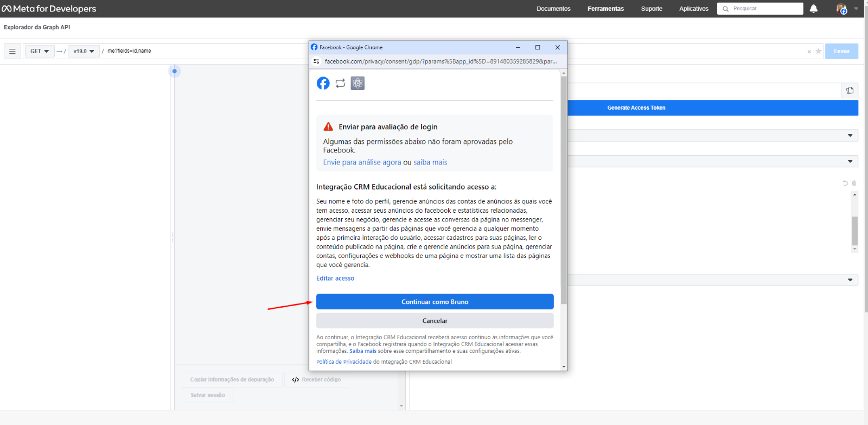The image size is (868, 425).
Task: Click the popup address bar URL
Action: pos(441,61)
